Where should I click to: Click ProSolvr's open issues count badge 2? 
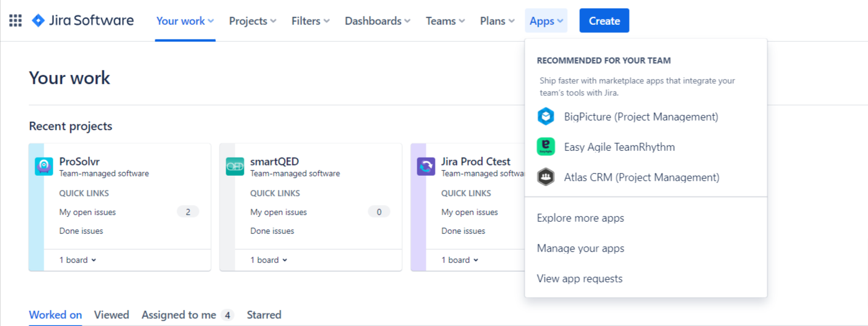pyautogui.click(x=188, y=212)
